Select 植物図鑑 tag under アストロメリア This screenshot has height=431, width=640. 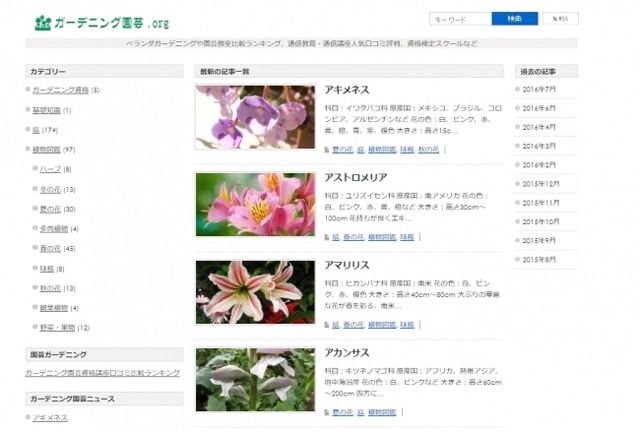point(382,237)
